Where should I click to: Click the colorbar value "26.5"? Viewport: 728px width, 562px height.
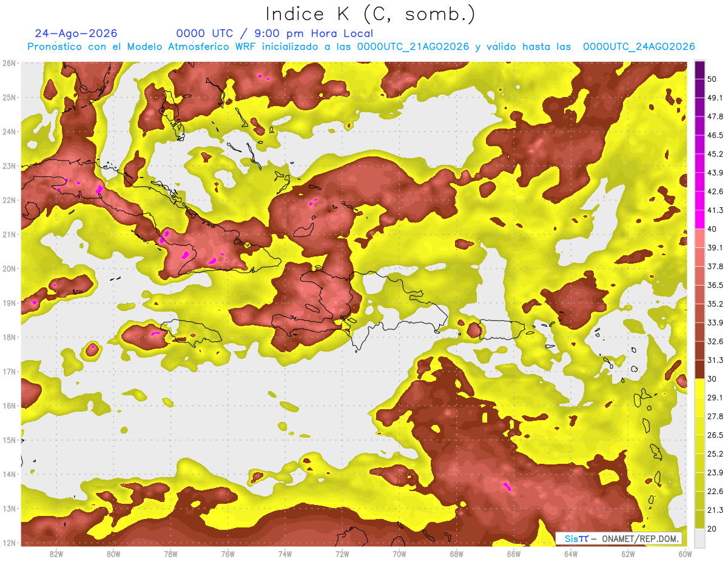715,435
